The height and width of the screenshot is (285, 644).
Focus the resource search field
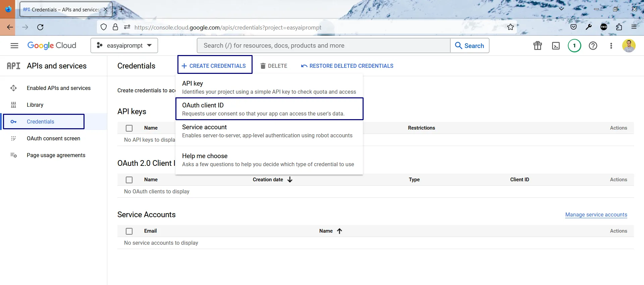323,46
